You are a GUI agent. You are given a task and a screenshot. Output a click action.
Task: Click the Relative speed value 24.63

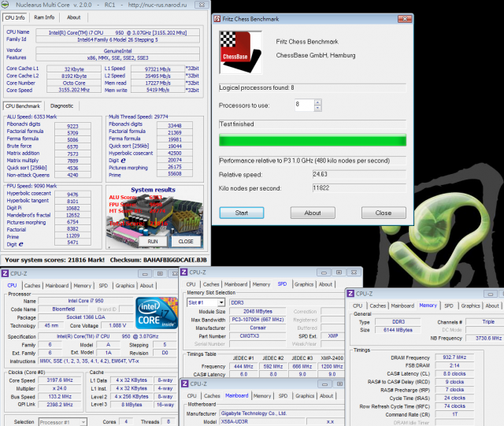pos(359,174)
